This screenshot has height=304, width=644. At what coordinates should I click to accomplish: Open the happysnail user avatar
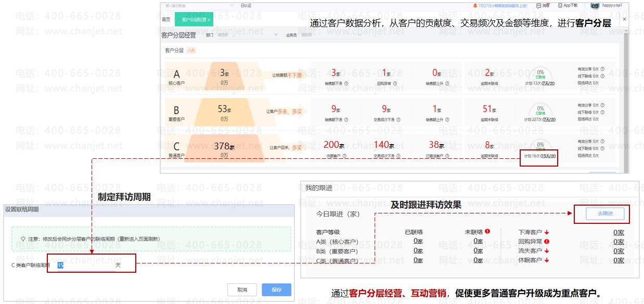coord(595,5)
